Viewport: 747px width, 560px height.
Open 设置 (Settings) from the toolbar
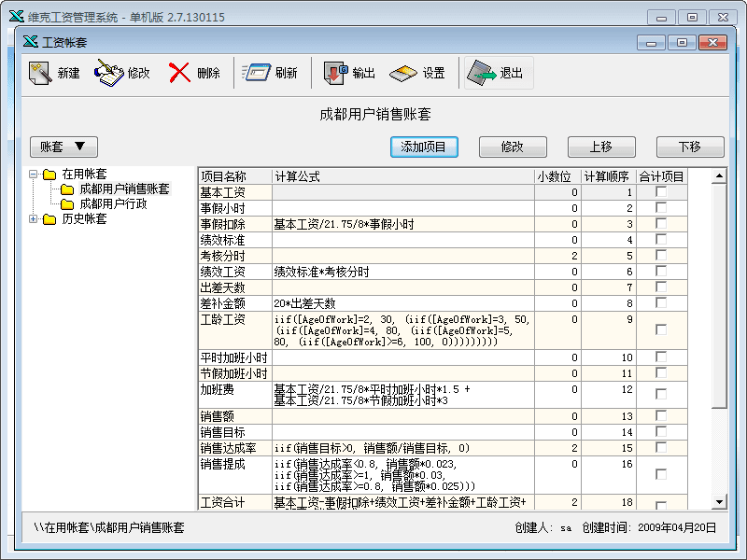pos(403,74)
